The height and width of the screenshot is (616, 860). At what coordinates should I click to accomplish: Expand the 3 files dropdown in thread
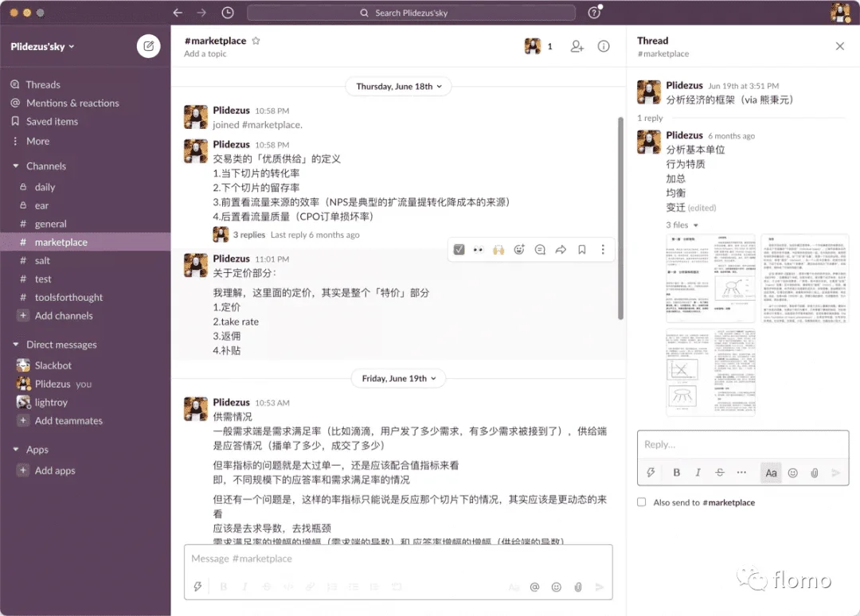click(682, 225)
